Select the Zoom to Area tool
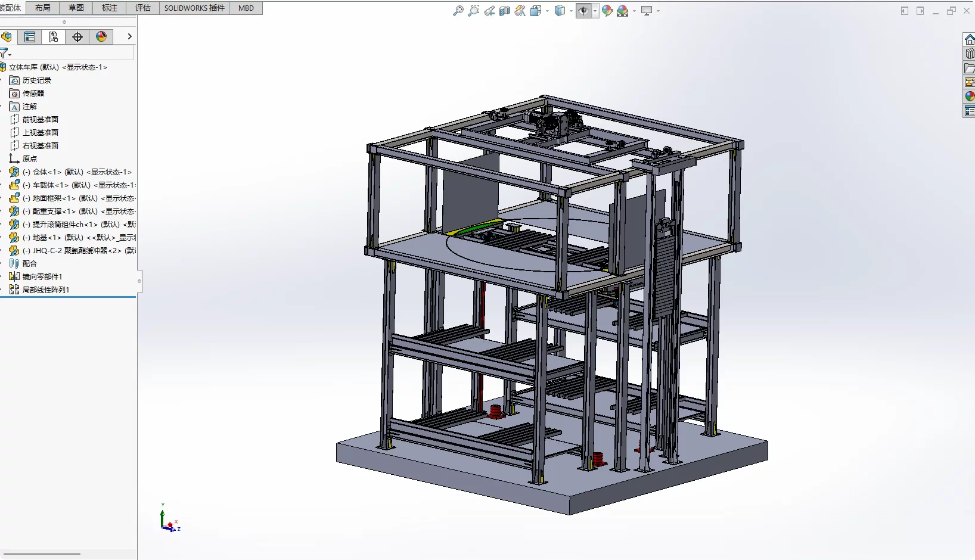This screenshot has width=975, height=560. tap(473, 11)
